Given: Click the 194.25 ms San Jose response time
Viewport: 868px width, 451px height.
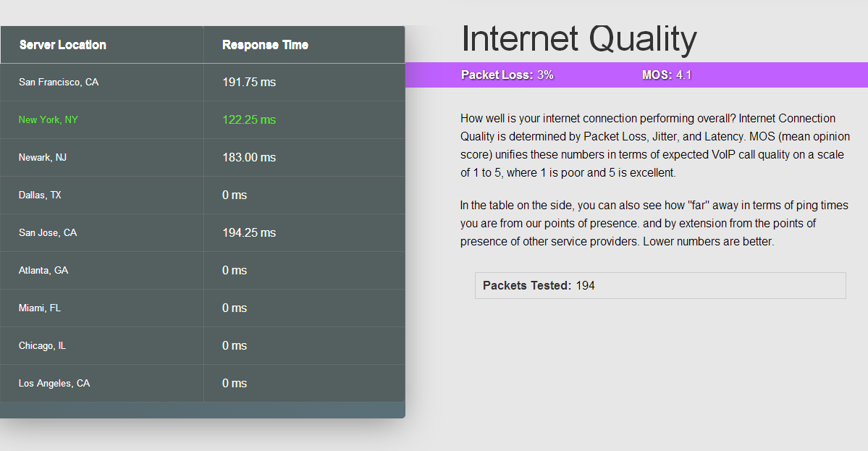Looking at the screenshot, I should 249,232.
